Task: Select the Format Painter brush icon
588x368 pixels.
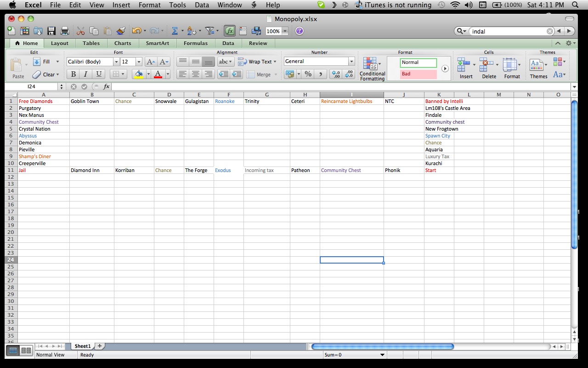Action: click(121, 31)
